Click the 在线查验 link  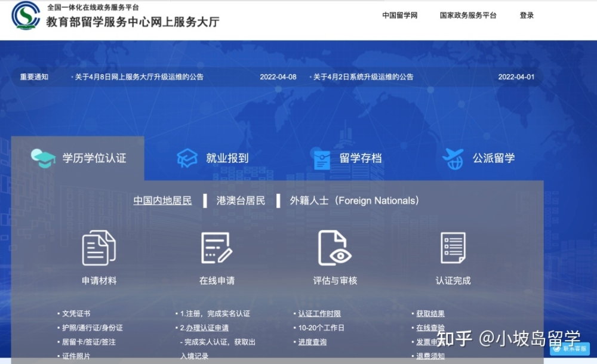tap(430, 328)
